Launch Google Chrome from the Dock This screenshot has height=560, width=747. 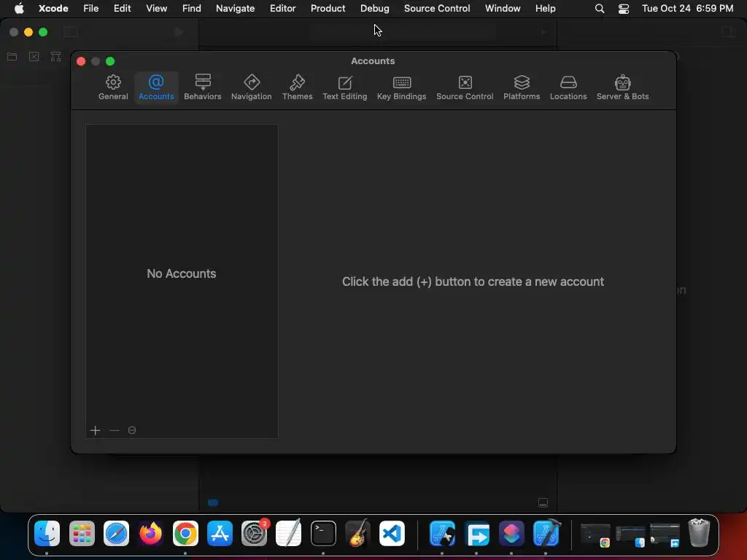(185, 533)
